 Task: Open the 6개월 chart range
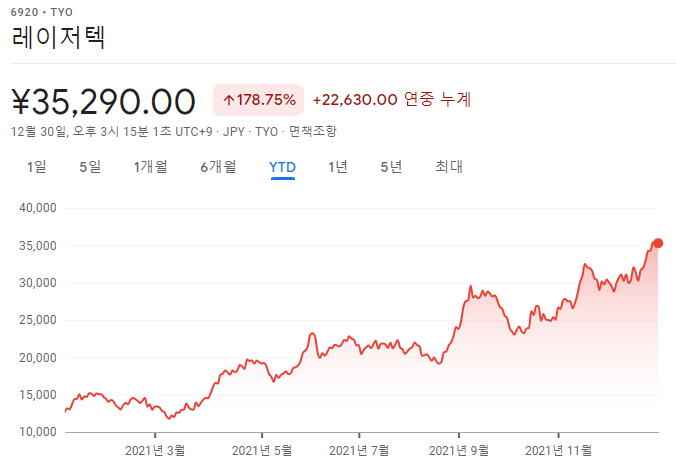(x=218, y=167)
